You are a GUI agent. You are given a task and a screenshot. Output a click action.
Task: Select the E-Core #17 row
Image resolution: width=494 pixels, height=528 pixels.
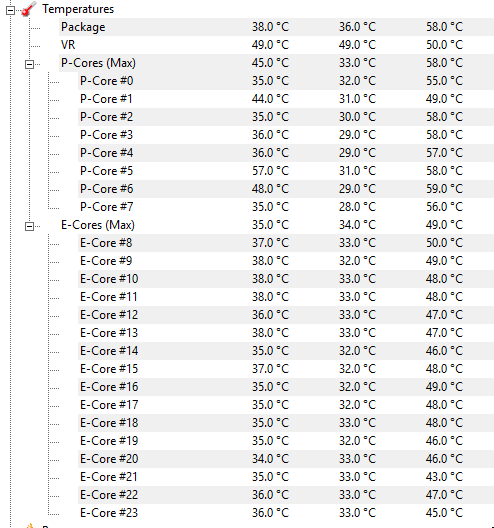(x=286, y=405)
